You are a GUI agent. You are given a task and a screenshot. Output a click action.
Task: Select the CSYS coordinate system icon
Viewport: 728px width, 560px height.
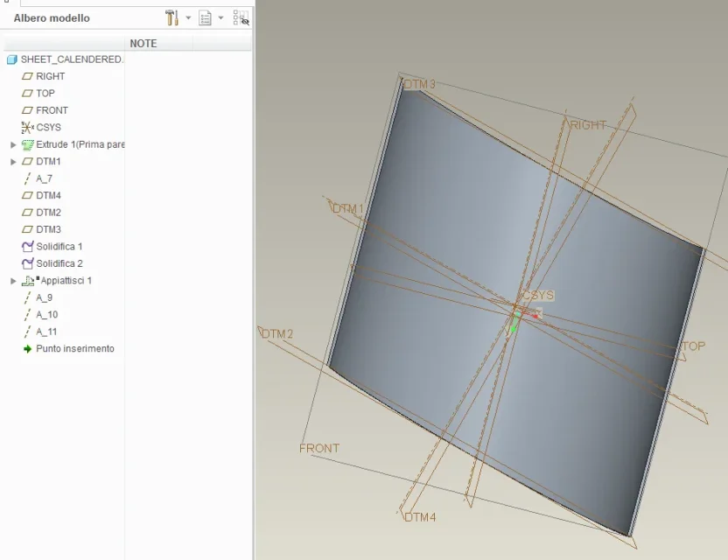[x=27, y=128]
